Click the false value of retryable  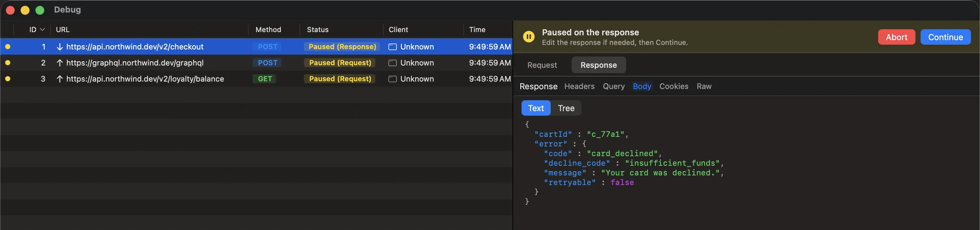tap(622, 183)
